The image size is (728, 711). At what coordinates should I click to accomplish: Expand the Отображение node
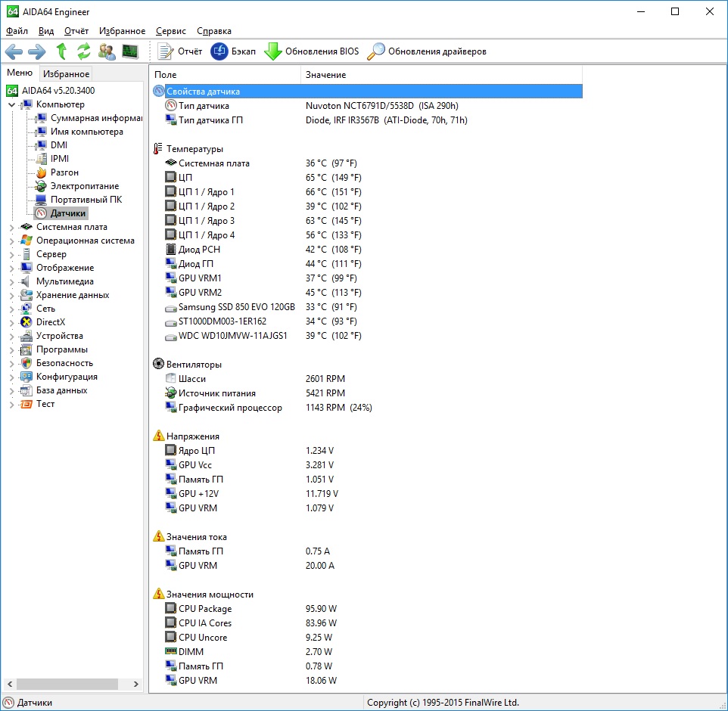click(11, 269)
